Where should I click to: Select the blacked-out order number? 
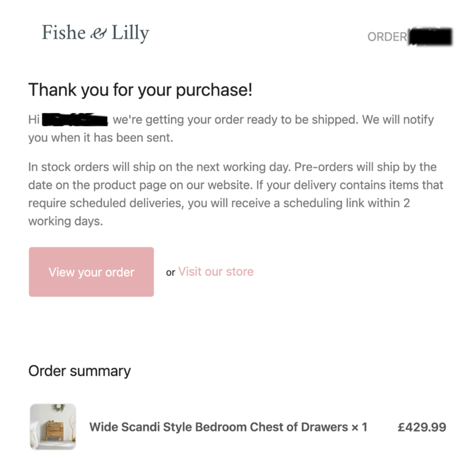point(430,37)
